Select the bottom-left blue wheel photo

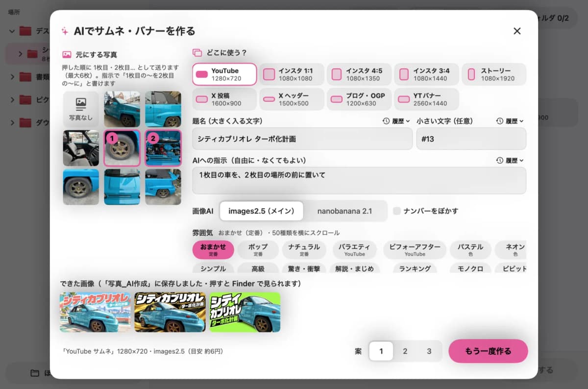click(x=81, y=187)
